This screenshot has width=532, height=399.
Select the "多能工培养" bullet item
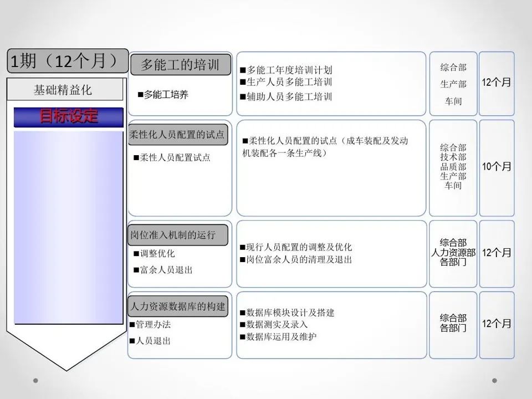pos(163,95)
